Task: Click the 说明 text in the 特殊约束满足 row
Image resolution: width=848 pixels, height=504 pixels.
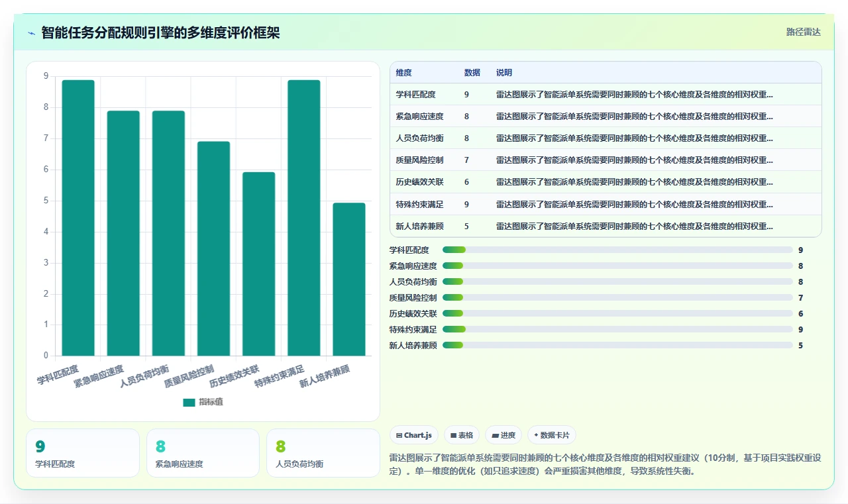Action: (634, 204)
